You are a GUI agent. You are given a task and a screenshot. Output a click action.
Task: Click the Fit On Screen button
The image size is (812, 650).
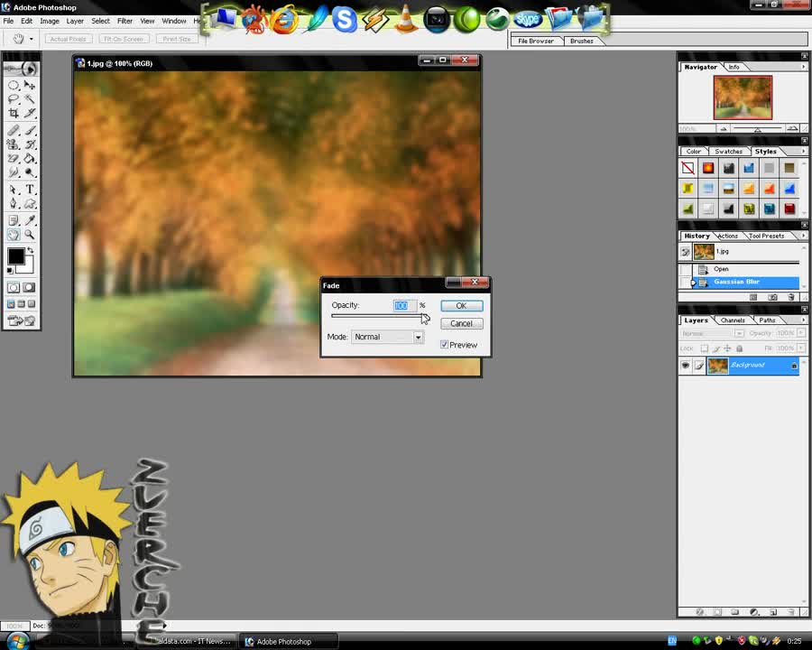click(124, 39)
